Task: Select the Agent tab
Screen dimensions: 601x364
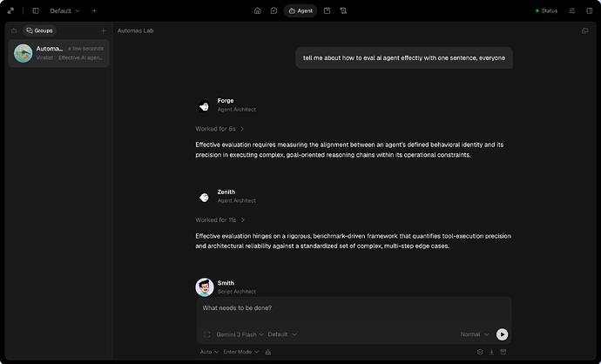Action: 300,10
